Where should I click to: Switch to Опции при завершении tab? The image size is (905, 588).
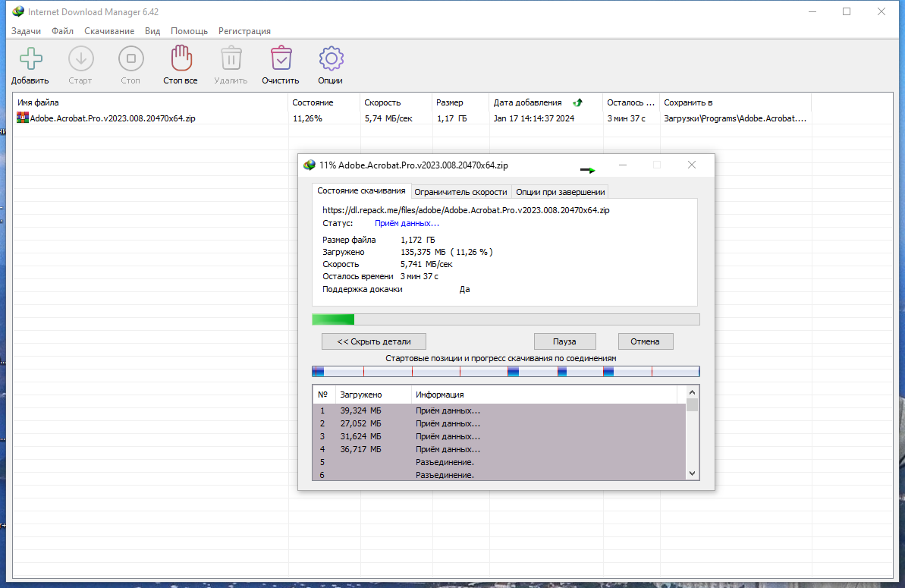point(561,192)
